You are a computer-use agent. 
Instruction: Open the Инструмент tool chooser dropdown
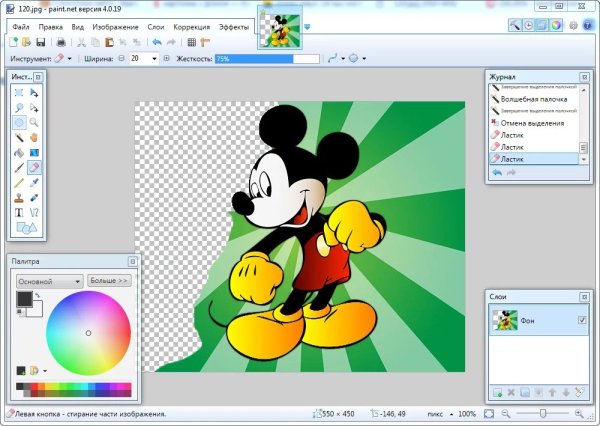click(x=69, y=59)
